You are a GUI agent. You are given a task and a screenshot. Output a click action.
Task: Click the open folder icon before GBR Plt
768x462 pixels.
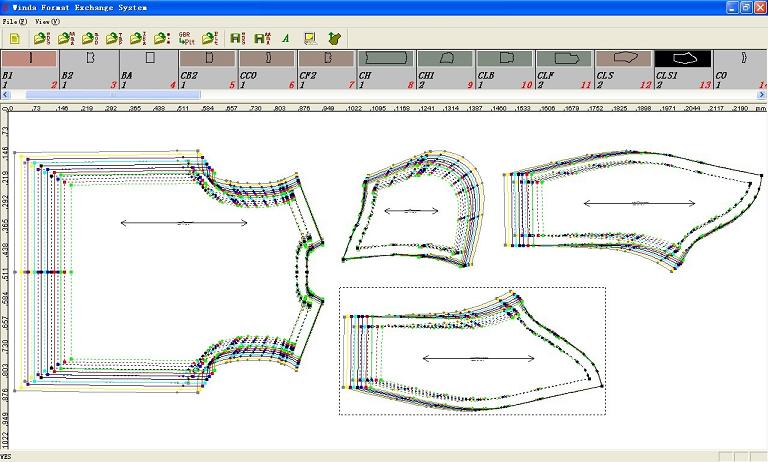(162, 38)
